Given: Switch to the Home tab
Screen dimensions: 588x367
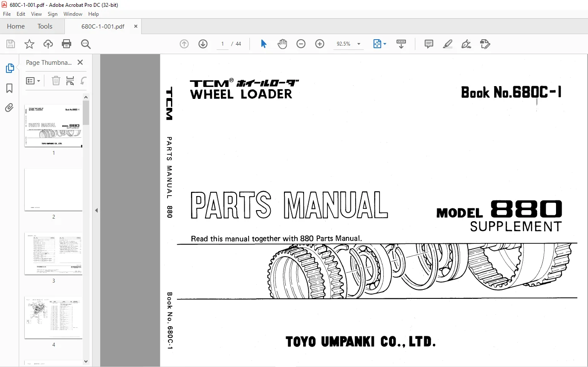Looking at the screenshot, I should click(x=16, y=26).
